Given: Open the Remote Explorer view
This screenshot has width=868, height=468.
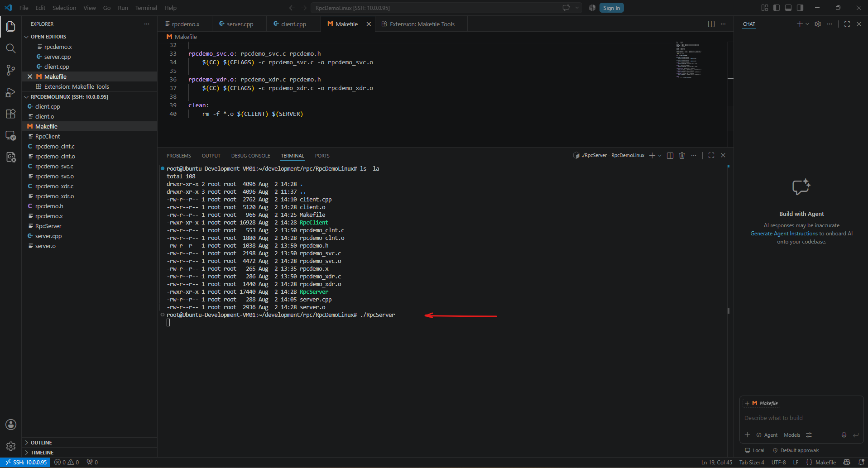Looking at the screenshot, I should pos(11,136).
